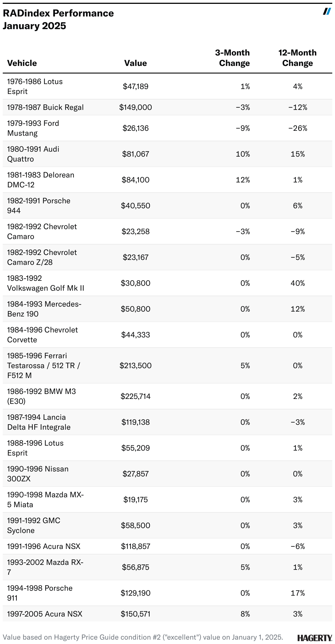
Task: Select the 3-Month Change column header
Action: point(232,58)
